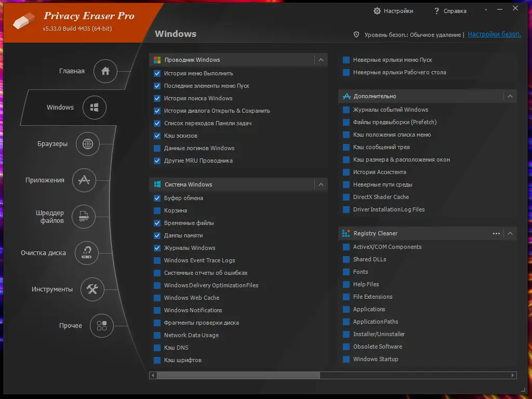Open the Главная home screen icon
This screenshot has width=532, height=399.
click(105, 71)
